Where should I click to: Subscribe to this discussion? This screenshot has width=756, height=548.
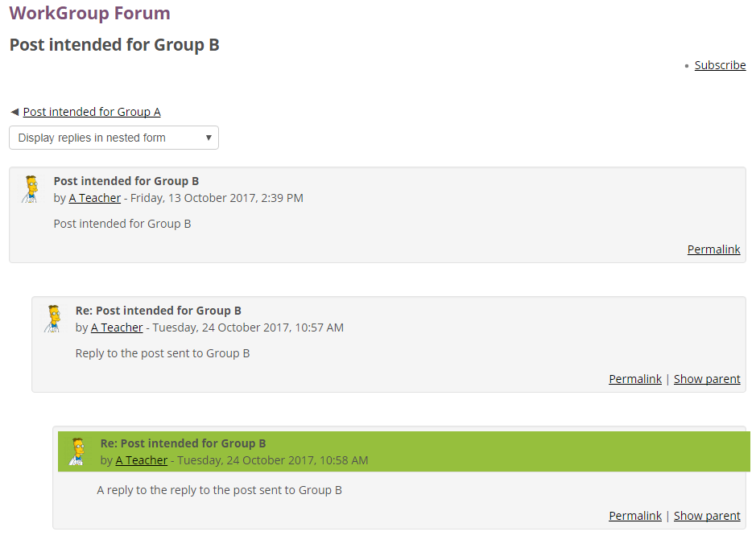[x=719, y=64]
